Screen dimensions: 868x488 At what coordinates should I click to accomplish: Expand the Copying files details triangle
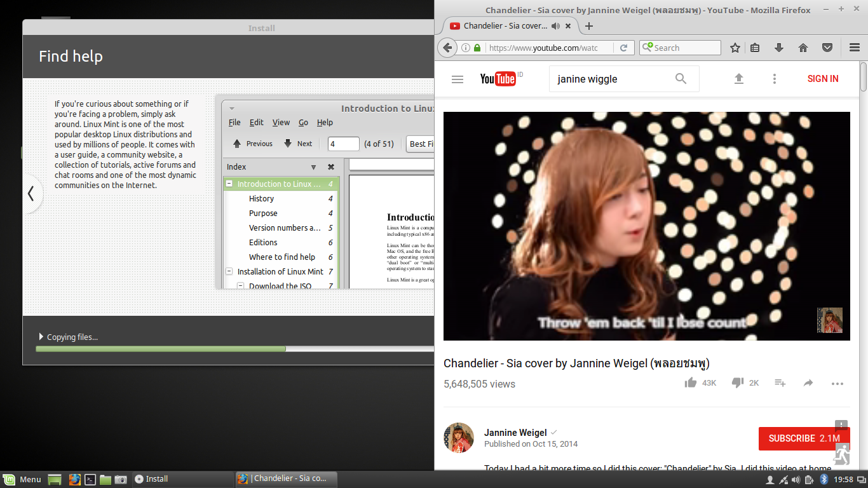pyautogui.click(x=41, y=337)
